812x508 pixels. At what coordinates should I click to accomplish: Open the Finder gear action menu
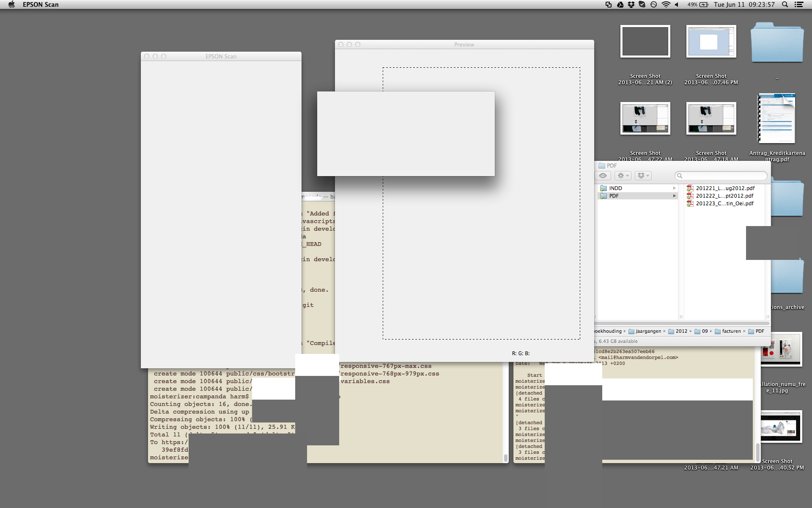pos(623,176)
